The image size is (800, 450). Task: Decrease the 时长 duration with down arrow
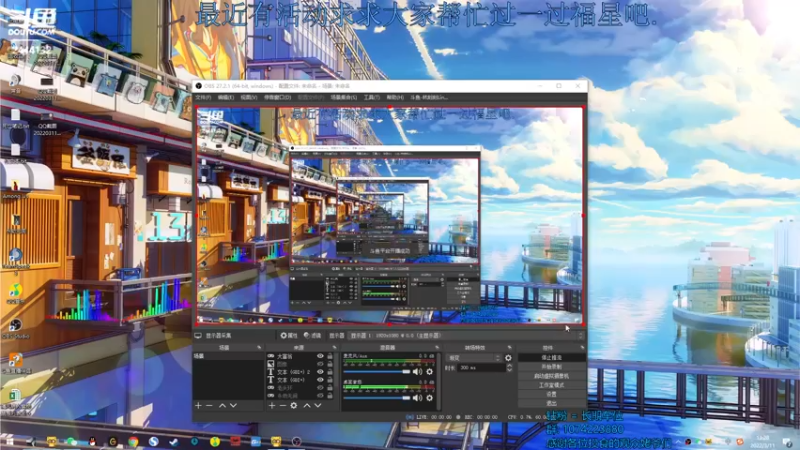point(509,370)
